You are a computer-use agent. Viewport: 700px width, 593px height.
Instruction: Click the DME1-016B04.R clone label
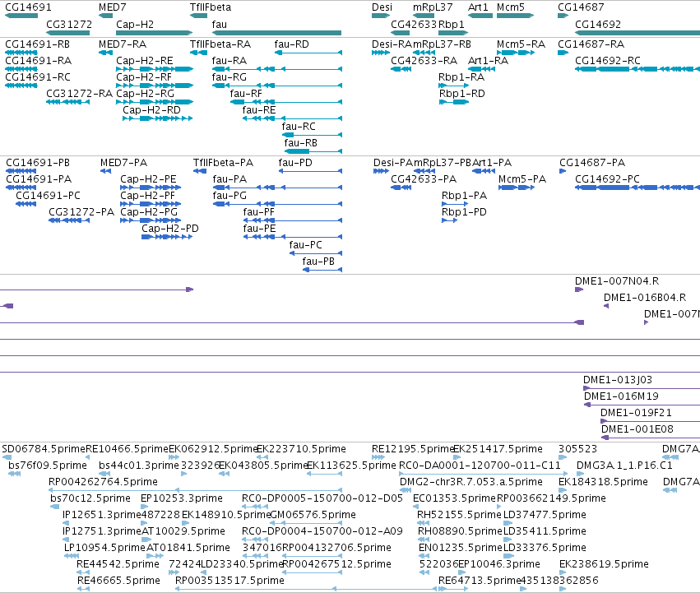pos(645,298)
